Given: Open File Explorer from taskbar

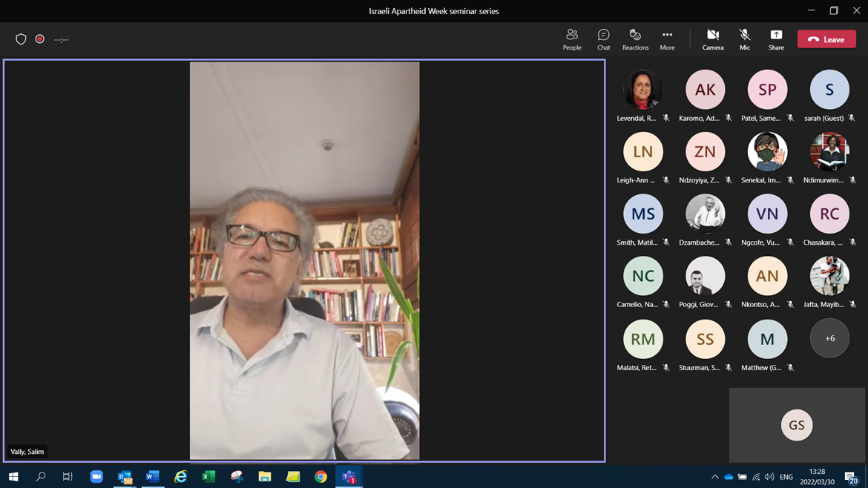Looking at the screenshot, I should pos(265,476).
